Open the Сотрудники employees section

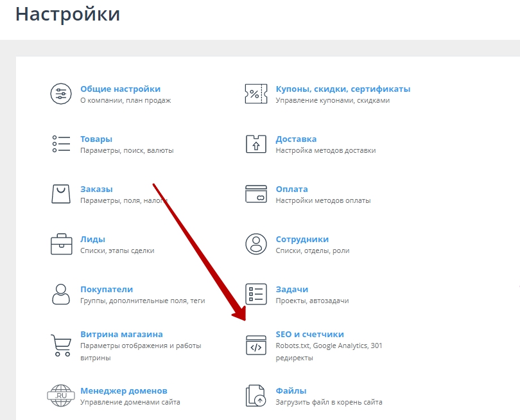304,238
